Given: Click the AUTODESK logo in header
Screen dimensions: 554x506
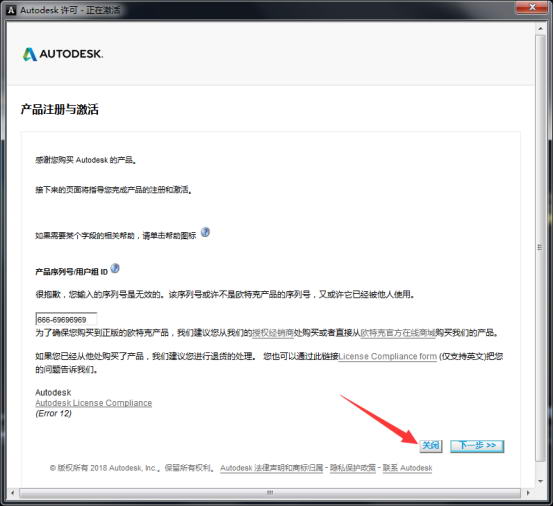Looking at the screenshot, I should pyautogui.click(x=63, y=54).
